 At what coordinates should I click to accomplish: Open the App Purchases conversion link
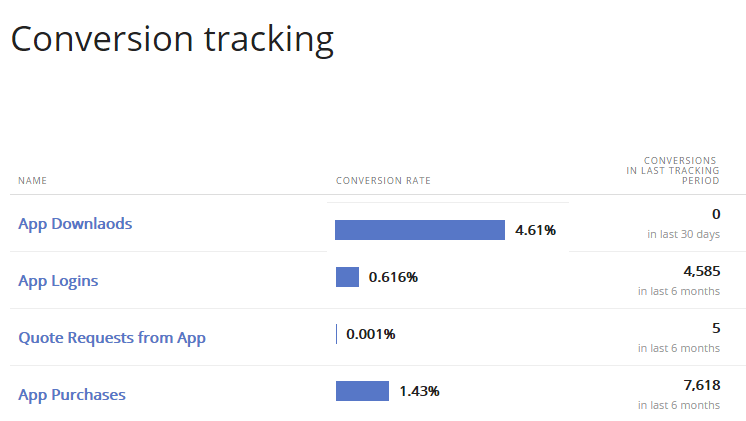tap(72, 395)
